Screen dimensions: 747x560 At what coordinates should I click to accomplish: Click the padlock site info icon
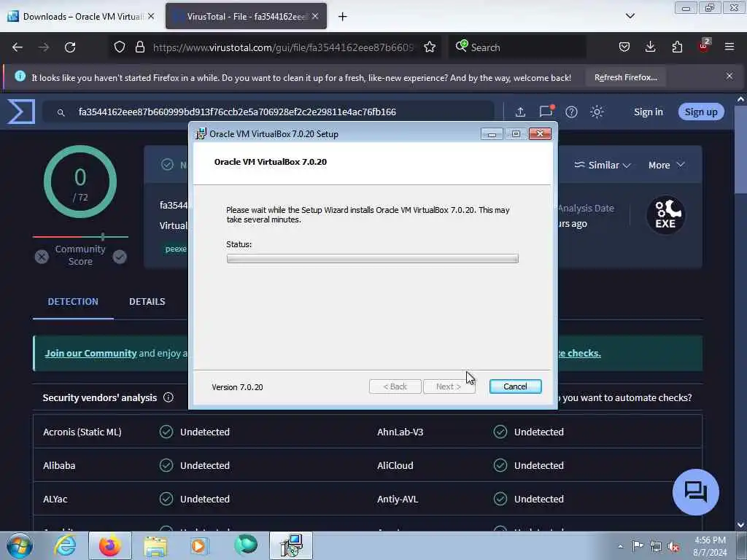click(x=139, y=47)
